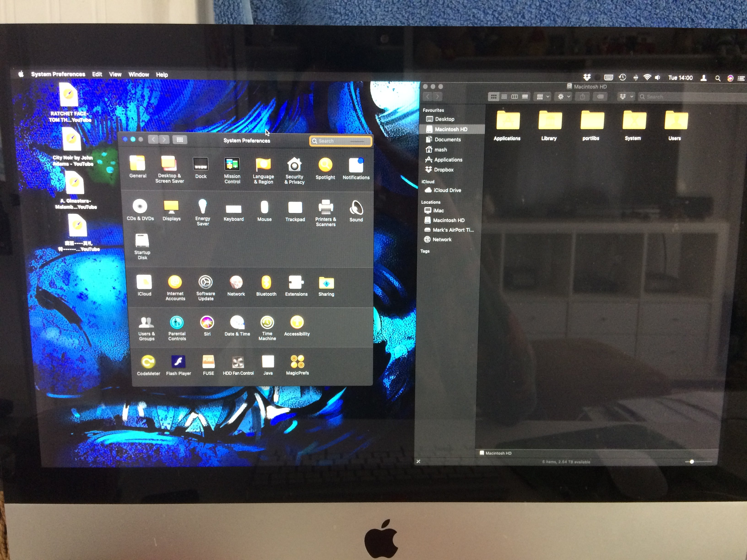Switch Finder to list view
Screen dimensions: 747x560
coord(504,97)
